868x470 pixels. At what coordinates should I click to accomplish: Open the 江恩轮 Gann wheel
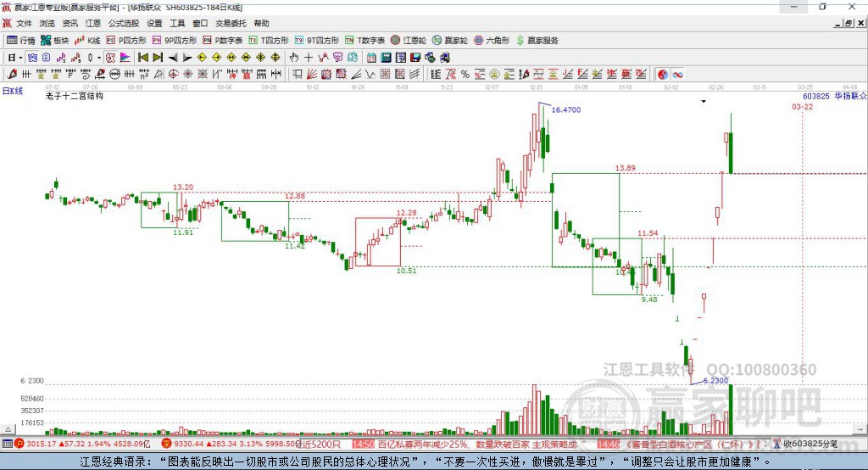coord(409,41)
